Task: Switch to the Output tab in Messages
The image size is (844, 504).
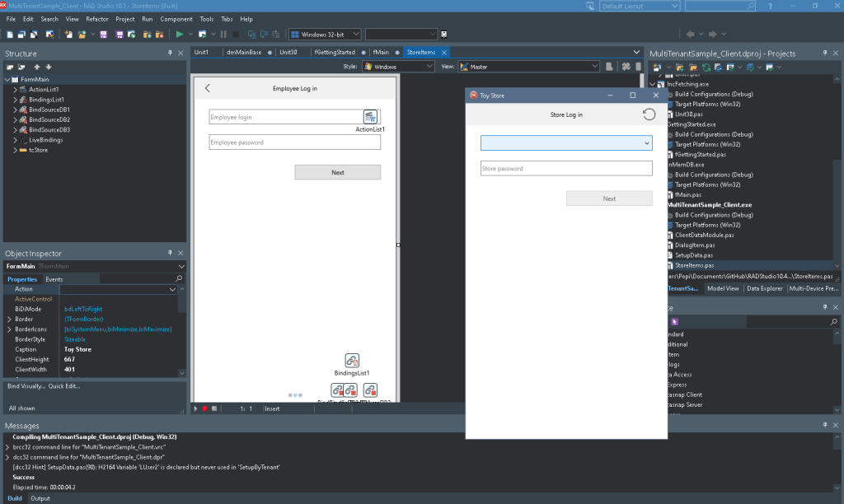Action: [40, 498]
